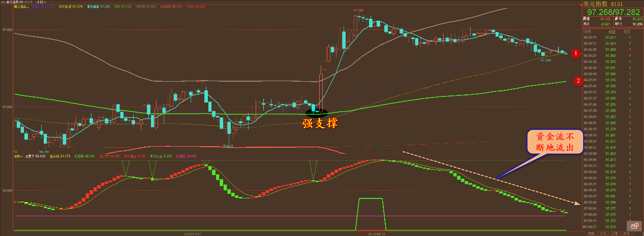Expand the main chart indicator name dropdown
644x236 pixels.
point(21,7)
